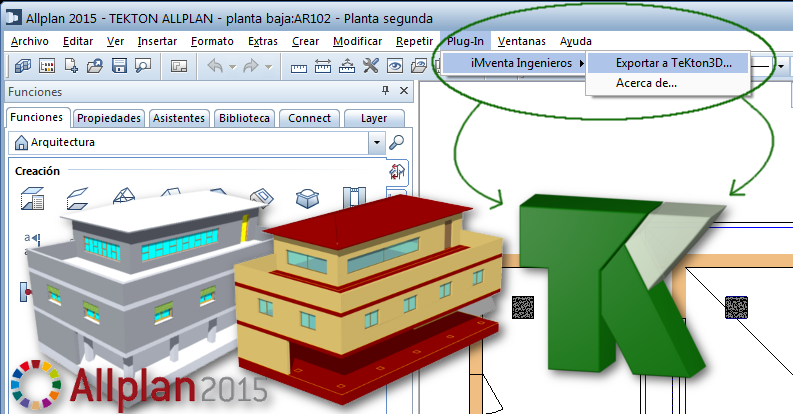This screenshot has width=793, height=414.
Task: Select the roof frame creation tool
Action: pos(123,196)
